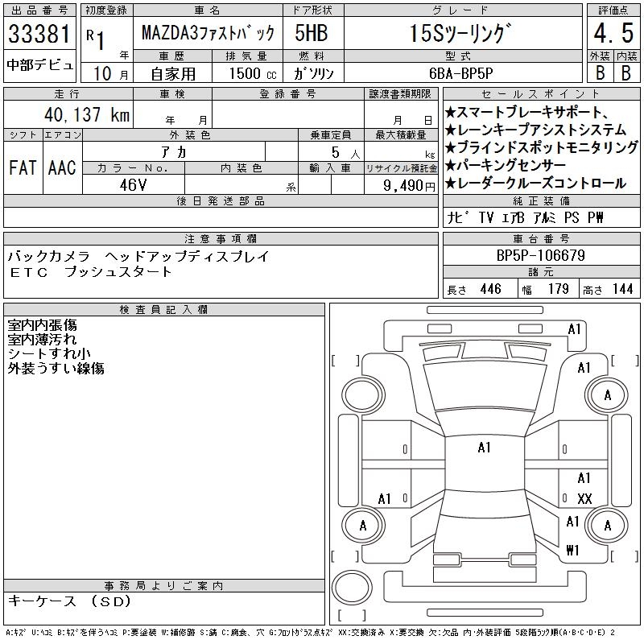Select the grade 15Sツーリング

(x=460, y=33)
